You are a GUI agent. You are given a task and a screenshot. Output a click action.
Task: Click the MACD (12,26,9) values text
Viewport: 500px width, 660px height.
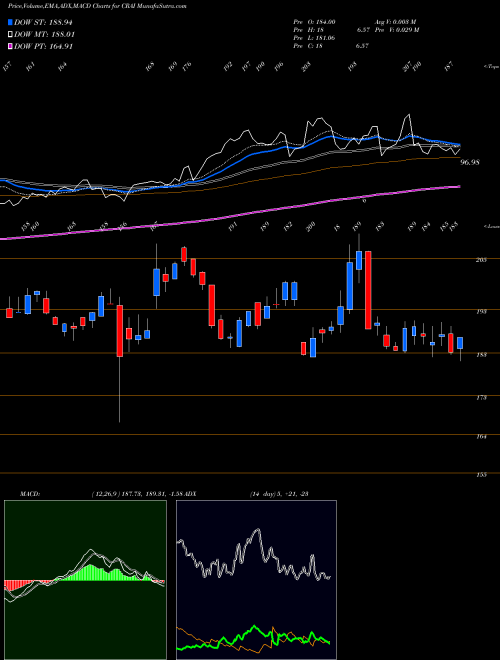click(137, 494)
